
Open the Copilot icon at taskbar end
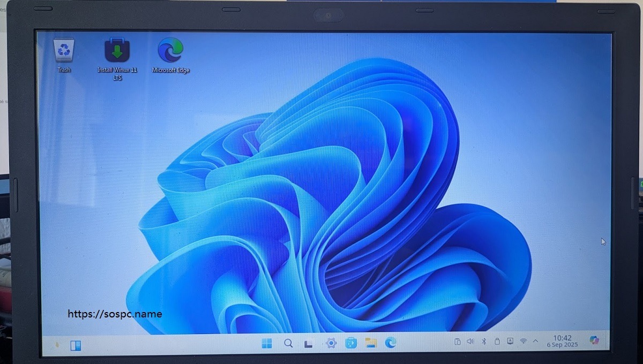tap(594, 340)
